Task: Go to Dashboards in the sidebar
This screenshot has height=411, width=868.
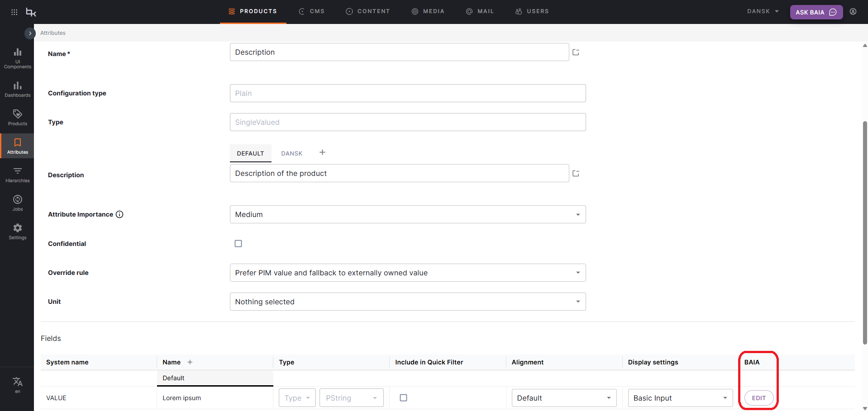Action: (x=18, y=89)
